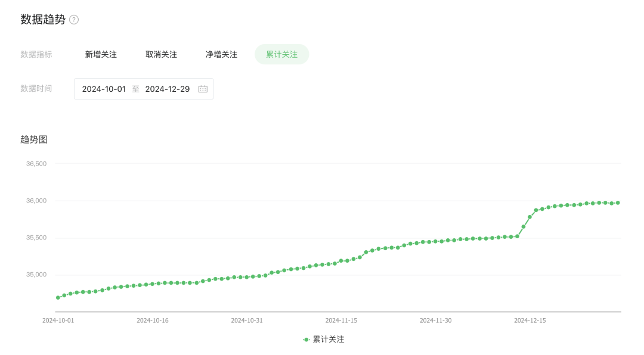644x355 pixels.
Task: Select the 取消关注 metric tab
Action: click(161, 54)
